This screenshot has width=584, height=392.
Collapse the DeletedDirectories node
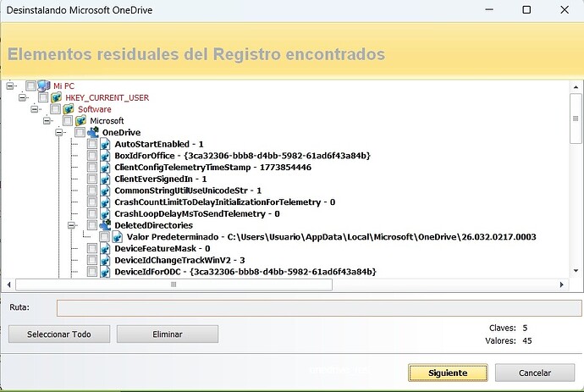point(71,225)
